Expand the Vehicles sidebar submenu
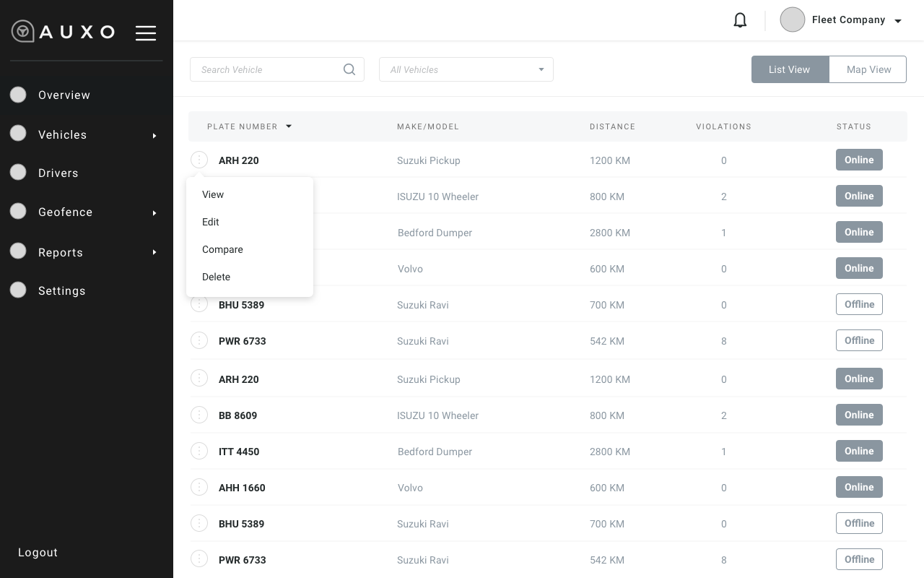The width and height of the screenshot is (924, 578). coord(154,135)
